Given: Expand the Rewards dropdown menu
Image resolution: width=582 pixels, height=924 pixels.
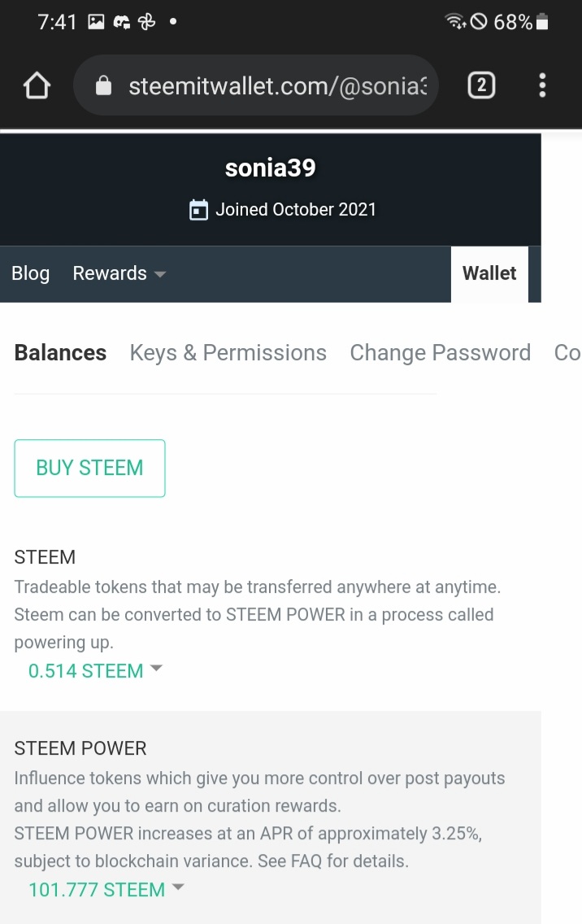Looking at the screenshot, I should (x=119, y=273).
